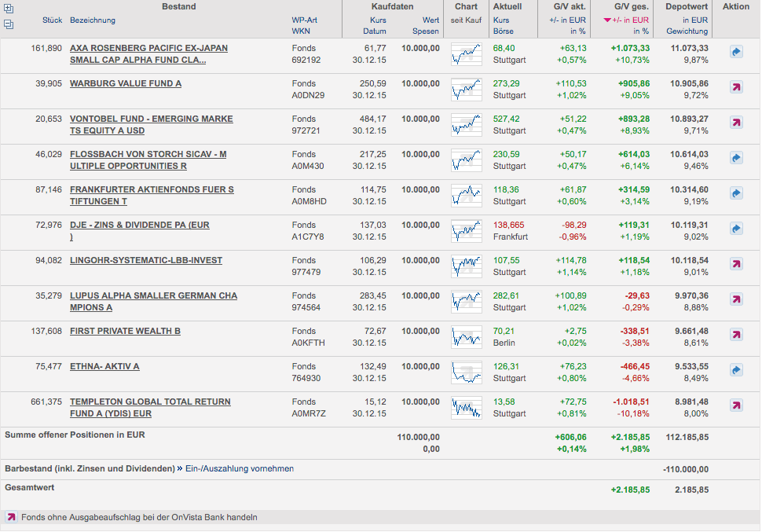The height and width of the screenshot is (532, 762).
Task: Open chart thumbnail for Ethna-Aktiv A
Action: click(x=467, y=372)
